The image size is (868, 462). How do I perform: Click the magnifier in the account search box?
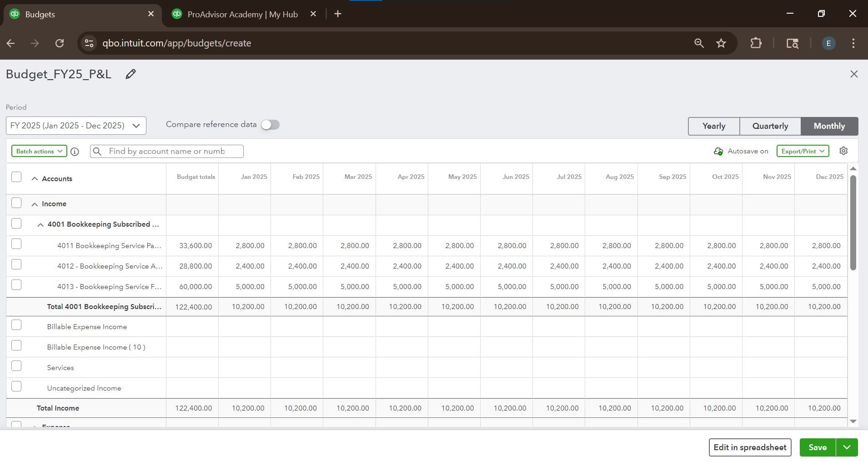tap(97, 151)
